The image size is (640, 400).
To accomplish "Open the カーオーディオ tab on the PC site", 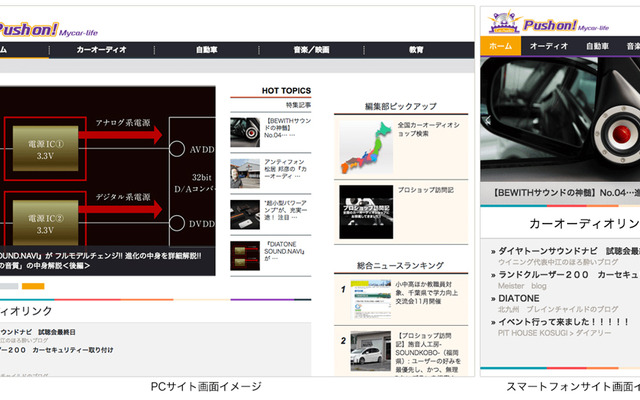I will coord(101,50).
